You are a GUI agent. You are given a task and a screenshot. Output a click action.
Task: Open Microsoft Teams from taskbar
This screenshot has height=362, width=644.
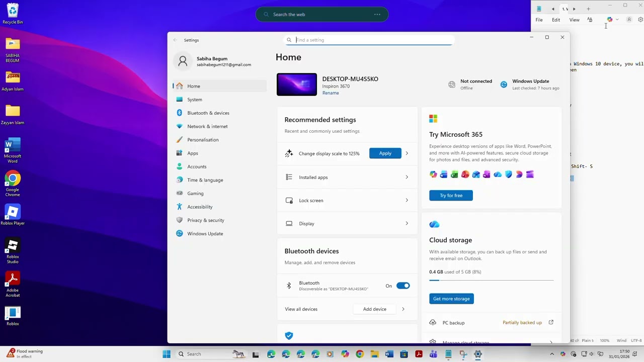tap(433, 354)
